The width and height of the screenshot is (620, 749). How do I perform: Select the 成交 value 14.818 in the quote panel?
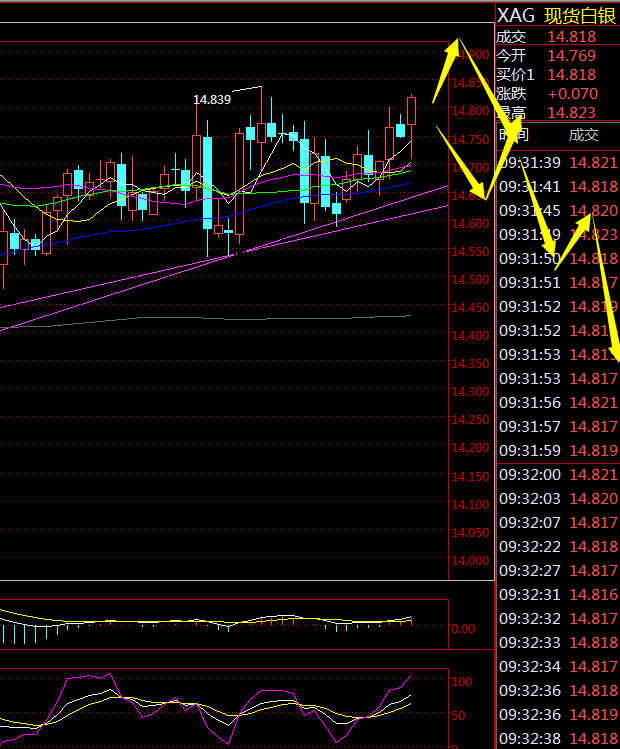pos(572,37)
